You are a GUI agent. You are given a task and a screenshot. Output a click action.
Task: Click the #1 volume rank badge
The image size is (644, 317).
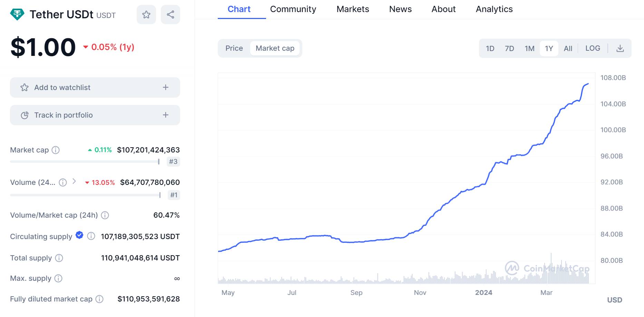tap(174, 195)
